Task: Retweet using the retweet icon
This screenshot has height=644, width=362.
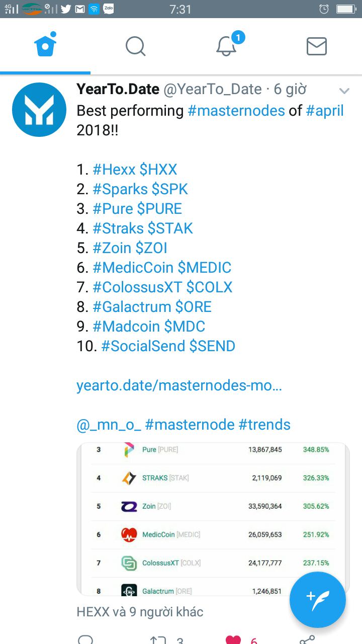Action: 158,640
